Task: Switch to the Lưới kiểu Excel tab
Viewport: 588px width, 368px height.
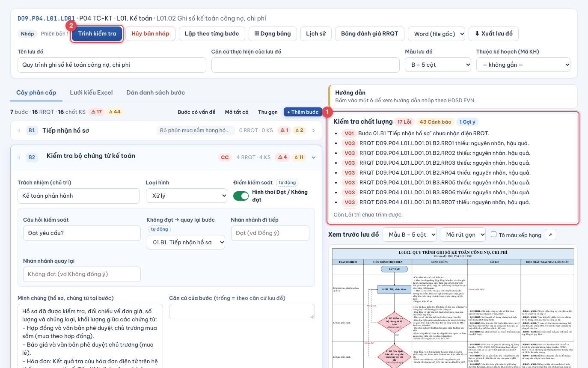Action: [x=92, y=93]
